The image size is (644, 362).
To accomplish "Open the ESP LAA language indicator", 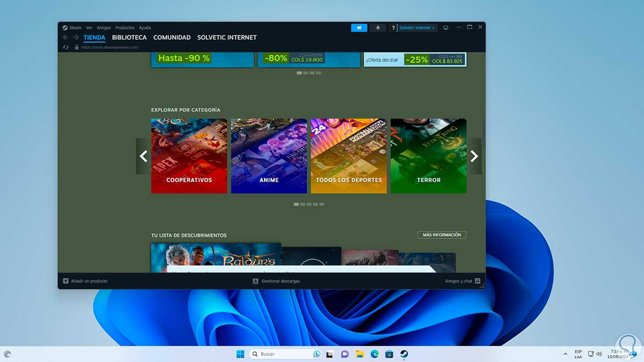I will tap(578, 354).
